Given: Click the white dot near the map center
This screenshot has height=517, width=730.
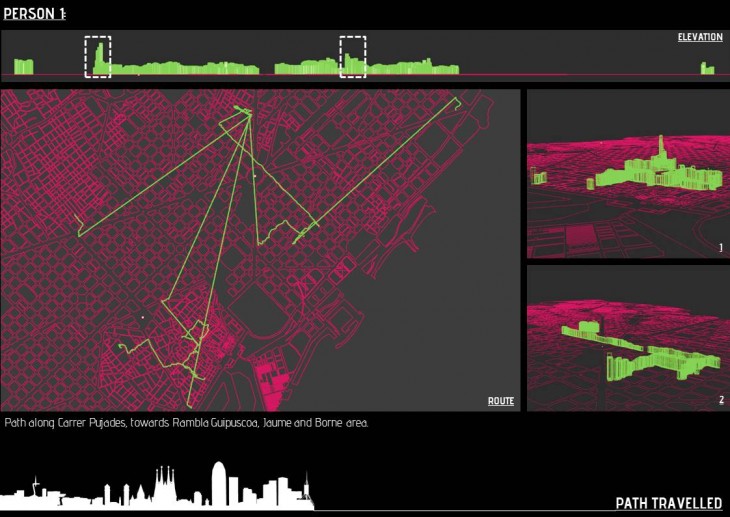Looking at the screenshot, I should 255,176.
